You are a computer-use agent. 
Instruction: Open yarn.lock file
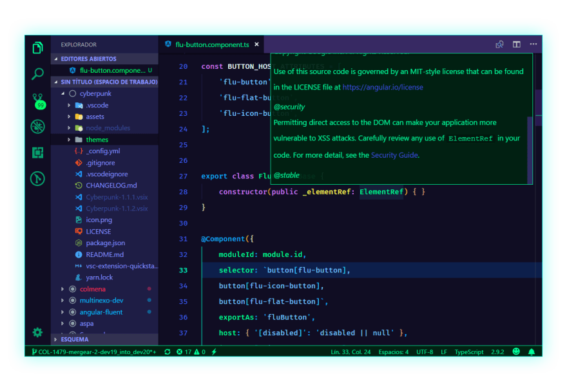coord(104,277)
